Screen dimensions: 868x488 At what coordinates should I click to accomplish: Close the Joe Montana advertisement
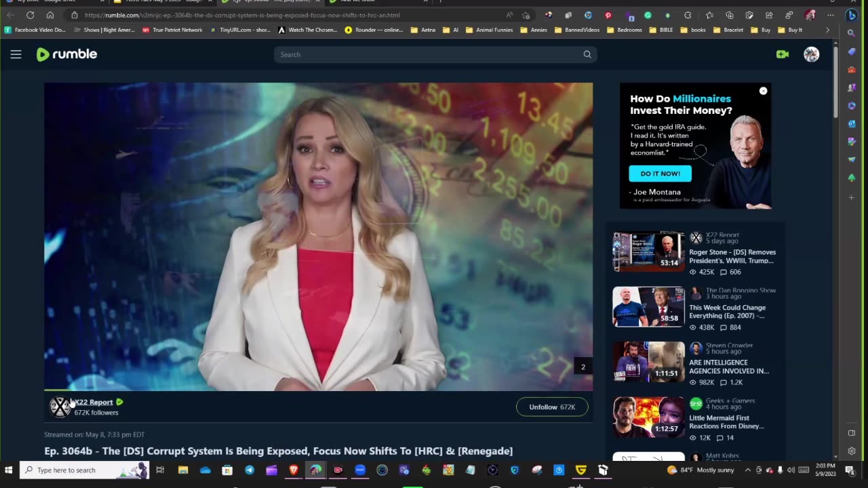[763, 91]
